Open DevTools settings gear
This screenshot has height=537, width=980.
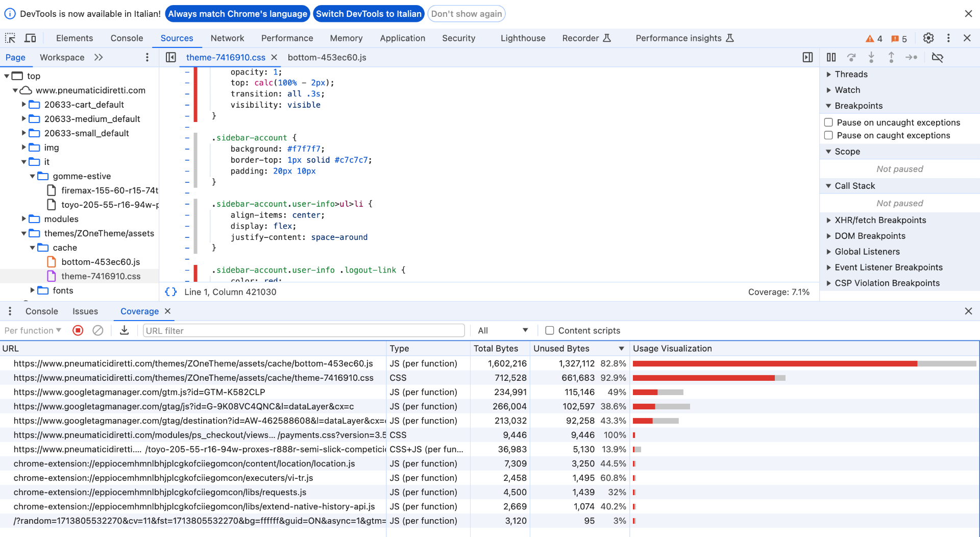(x=928, y=38)
